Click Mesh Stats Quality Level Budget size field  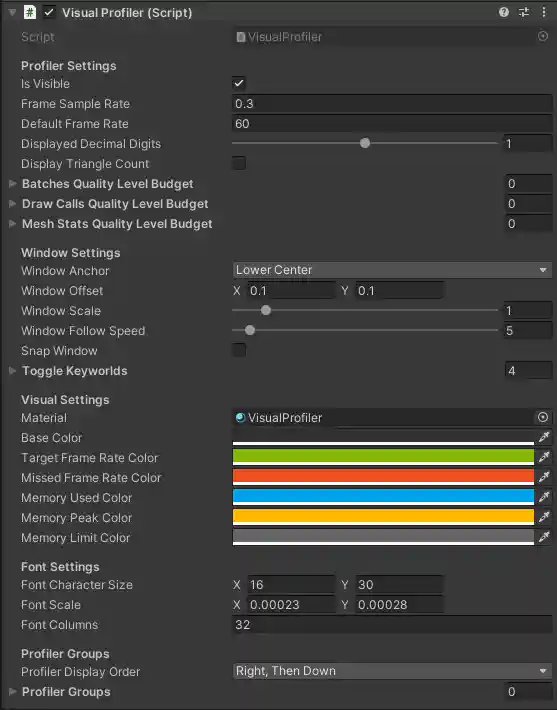pyautogui.click(x=528, y=224)
